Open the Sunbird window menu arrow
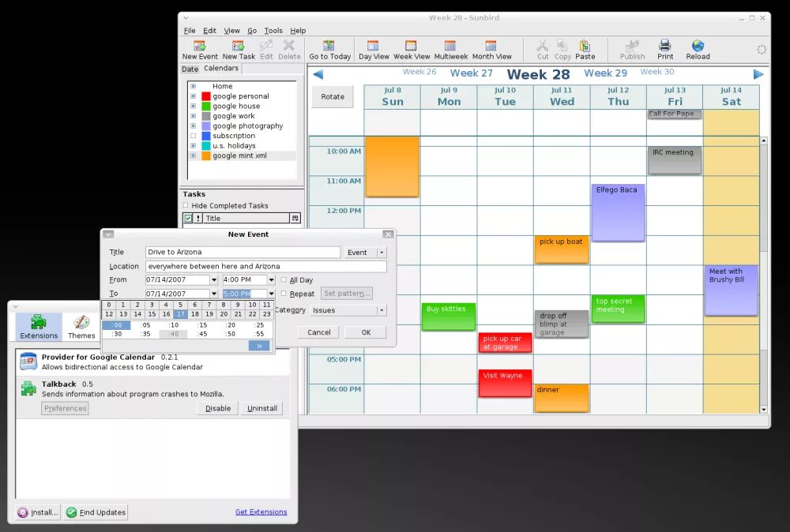Screen dimensions: 790x532 tap(186, 18)
